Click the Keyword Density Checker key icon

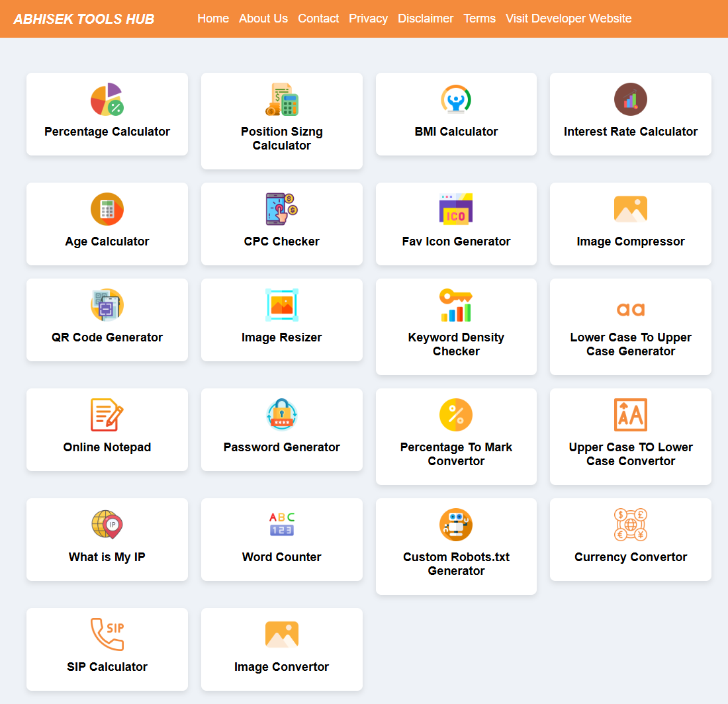(456, 306)
